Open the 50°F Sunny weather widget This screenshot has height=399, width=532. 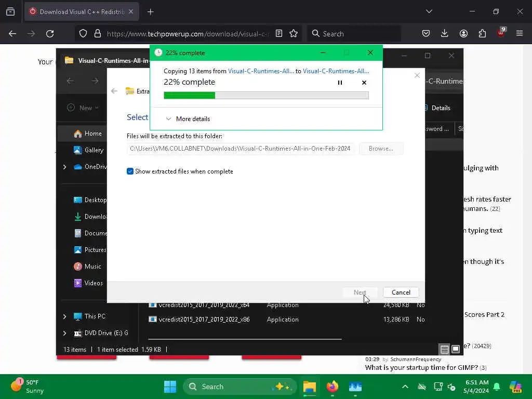point(28,387)
